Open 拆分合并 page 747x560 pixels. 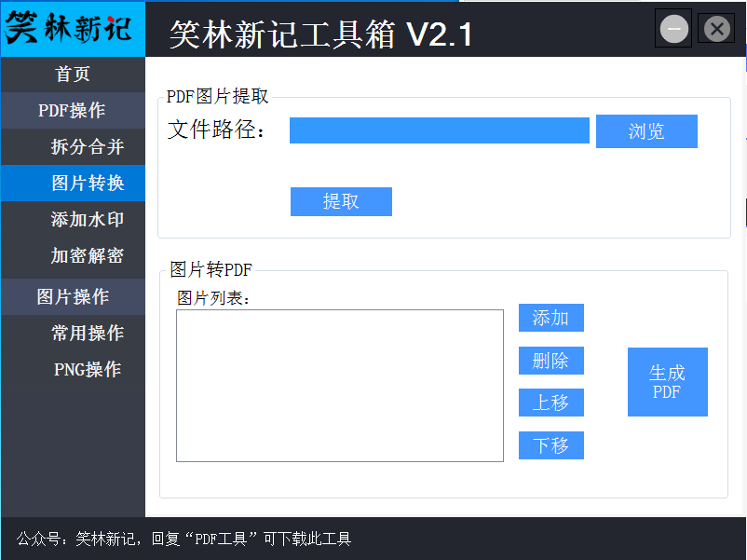[73, 147]
